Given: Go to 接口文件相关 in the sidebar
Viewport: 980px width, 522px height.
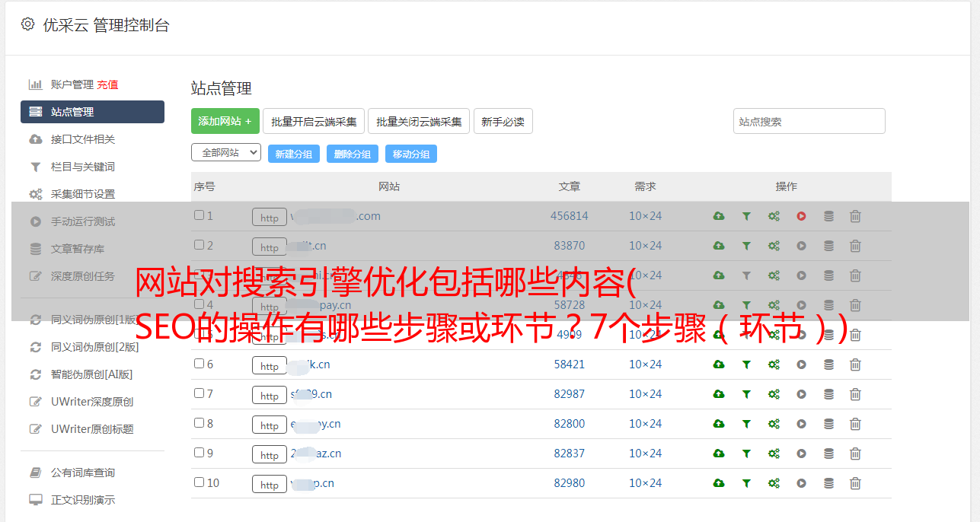Looking at the screenshot, I should (83, 139).
